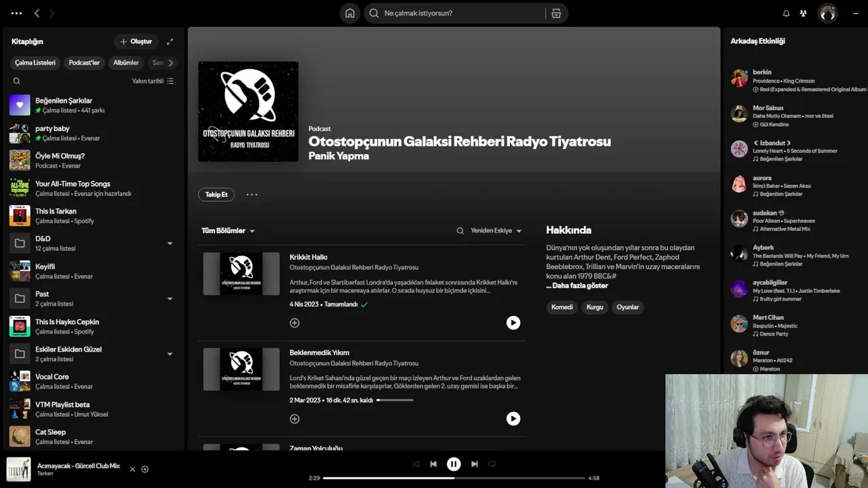Save the Beklenmedik Yıkım episode with plus icon
The height and width of the screenshot is (488, 868).
click(x=294, y=419)
